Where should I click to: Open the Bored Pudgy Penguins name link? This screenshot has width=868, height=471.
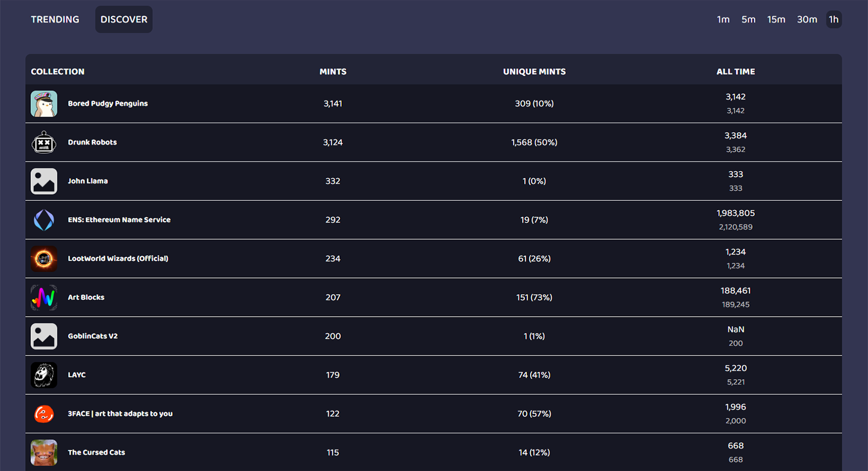108,103
